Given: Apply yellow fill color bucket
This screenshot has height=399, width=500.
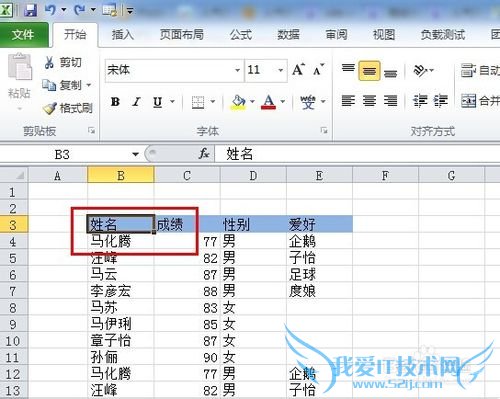Looking at the screenshot, I should tap(238, 102).
